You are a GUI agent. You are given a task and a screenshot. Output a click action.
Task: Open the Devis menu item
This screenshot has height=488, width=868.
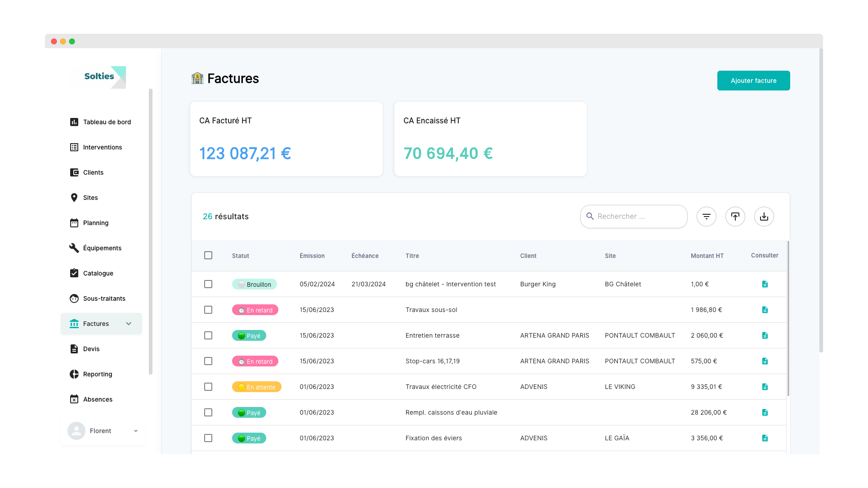[91, 349]
